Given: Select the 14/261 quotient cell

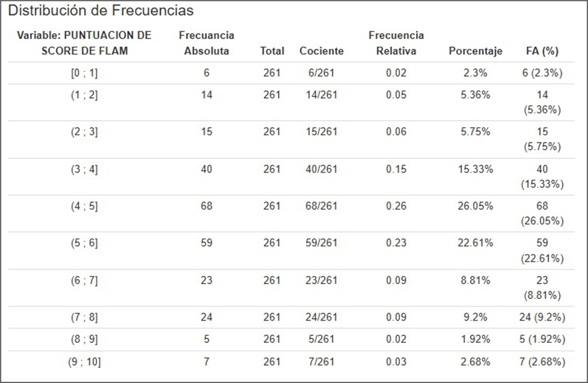Looking at the screenshot, I should click(x=321, y=95).
